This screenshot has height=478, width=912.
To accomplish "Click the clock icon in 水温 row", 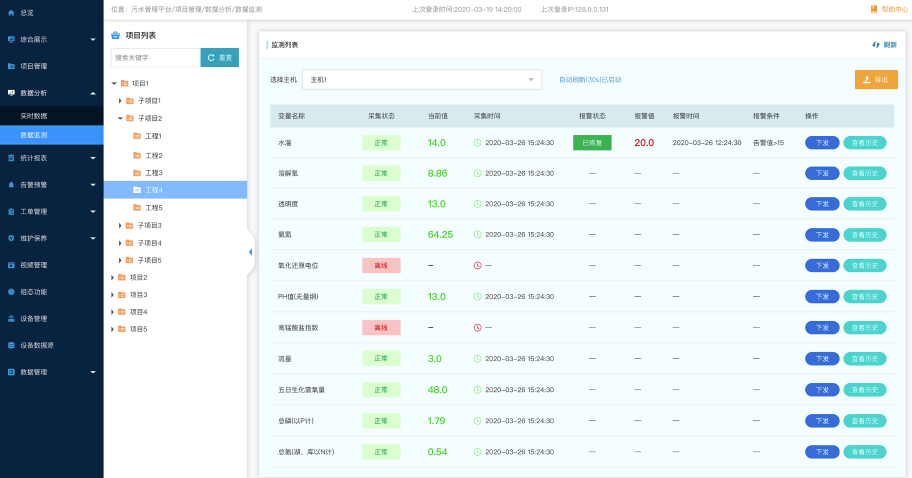I will click(x=478, y=143).
